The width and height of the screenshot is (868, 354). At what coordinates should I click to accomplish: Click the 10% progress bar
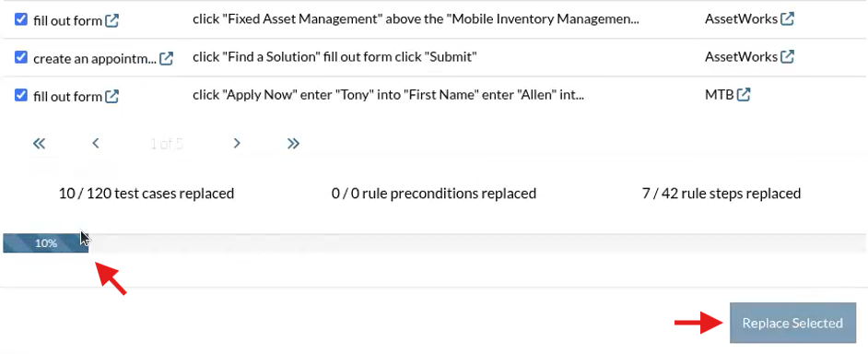tap(46, 243)
